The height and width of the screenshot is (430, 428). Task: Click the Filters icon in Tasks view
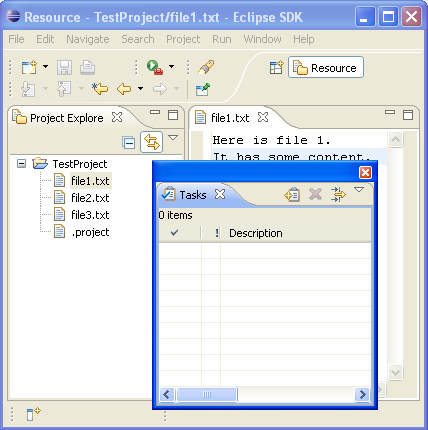pyautogui.click(x=338, y=194)
